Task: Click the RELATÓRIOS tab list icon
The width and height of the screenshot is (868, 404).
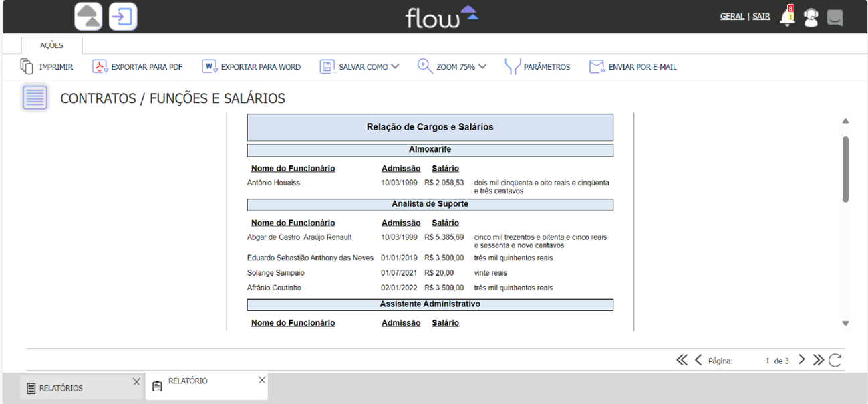Action: click(31, 388)
